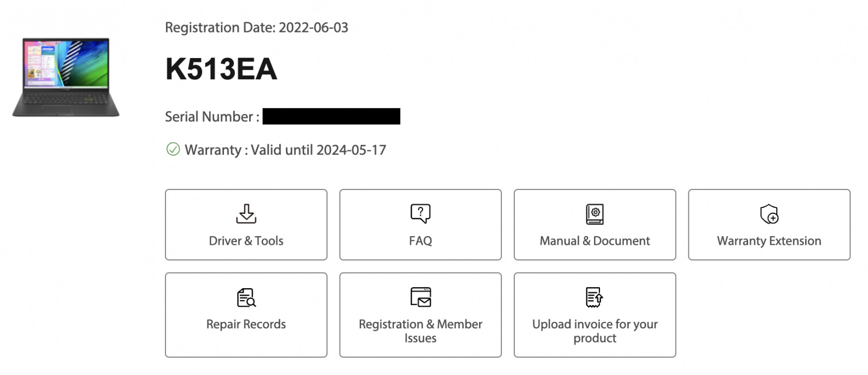The image size is (868, 375).
Task: Click the FAQ question bubble icon
Action: click(420, 213)
